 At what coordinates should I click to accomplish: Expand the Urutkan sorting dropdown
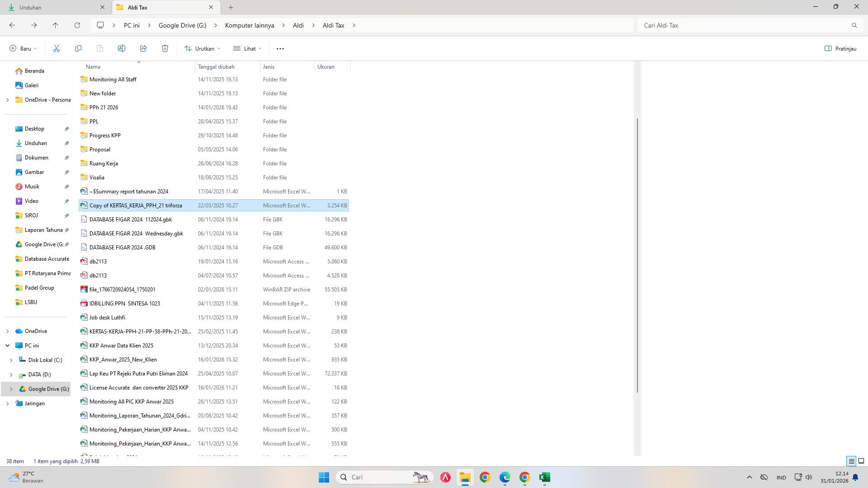point(202,48)
